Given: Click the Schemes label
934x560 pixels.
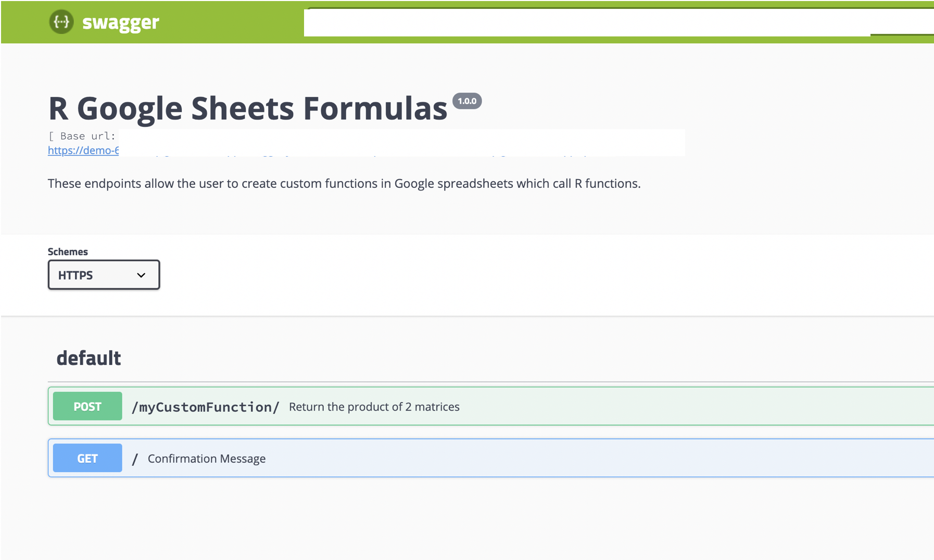Looking at the screenshot, I should pyautogui.click(x=68, y=252).
